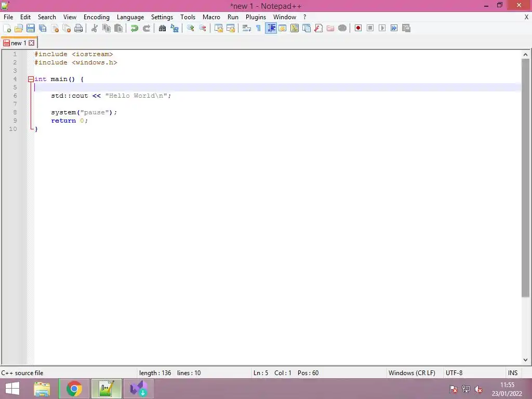Viewport: 532px width, 399px height.
Task: Toggle the INS insert mode indicator
Action: (x=513, y=373)
